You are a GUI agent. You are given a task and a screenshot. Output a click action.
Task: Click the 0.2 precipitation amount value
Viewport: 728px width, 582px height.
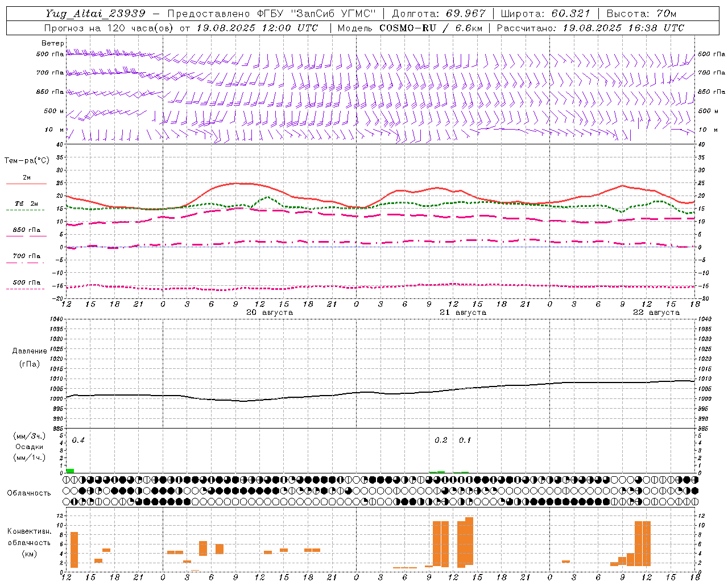pyautogui.click(x=441, y=440)
